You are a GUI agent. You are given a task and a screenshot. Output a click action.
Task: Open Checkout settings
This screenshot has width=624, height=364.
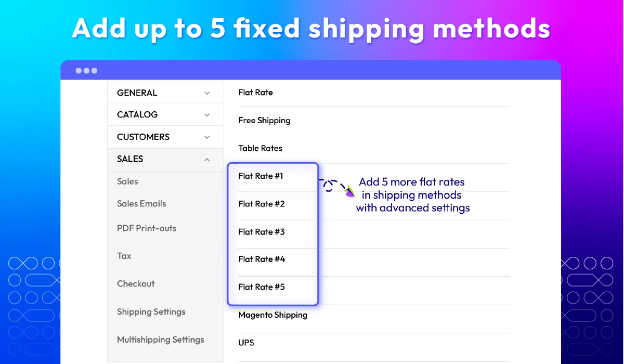pos(136,284)
